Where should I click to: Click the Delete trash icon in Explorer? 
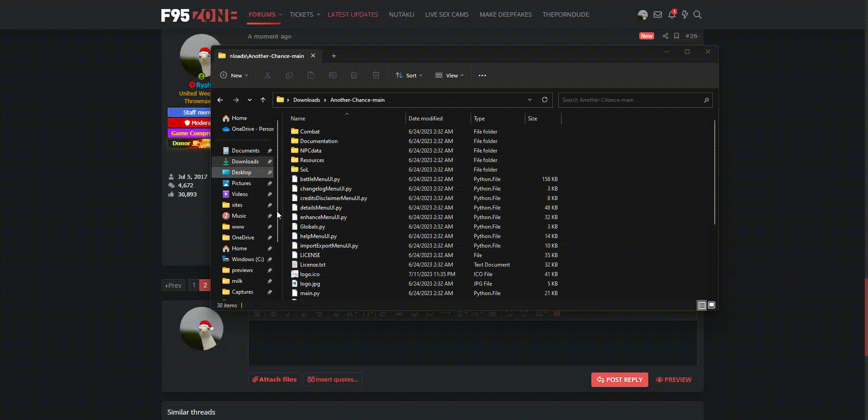point(376,76)
